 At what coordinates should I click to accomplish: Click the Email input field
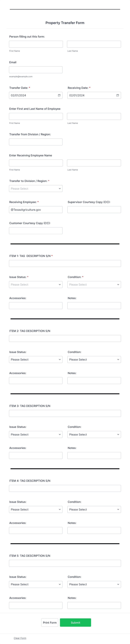click(x=36, y=69)
